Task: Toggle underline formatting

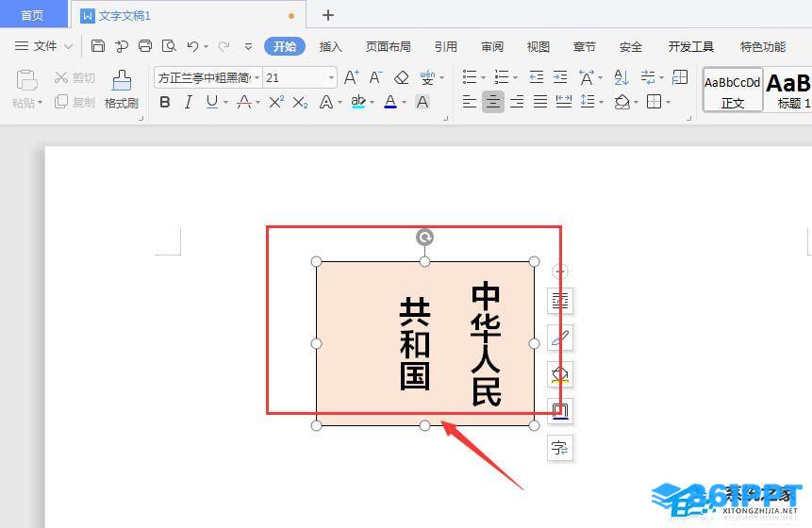Action: point(212,102)
